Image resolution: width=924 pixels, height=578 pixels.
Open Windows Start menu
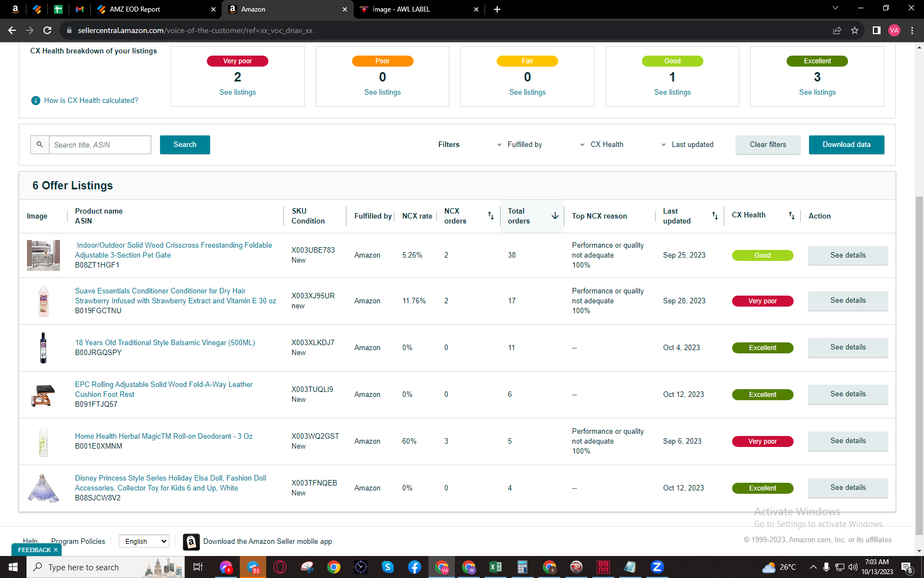(13, 567)
